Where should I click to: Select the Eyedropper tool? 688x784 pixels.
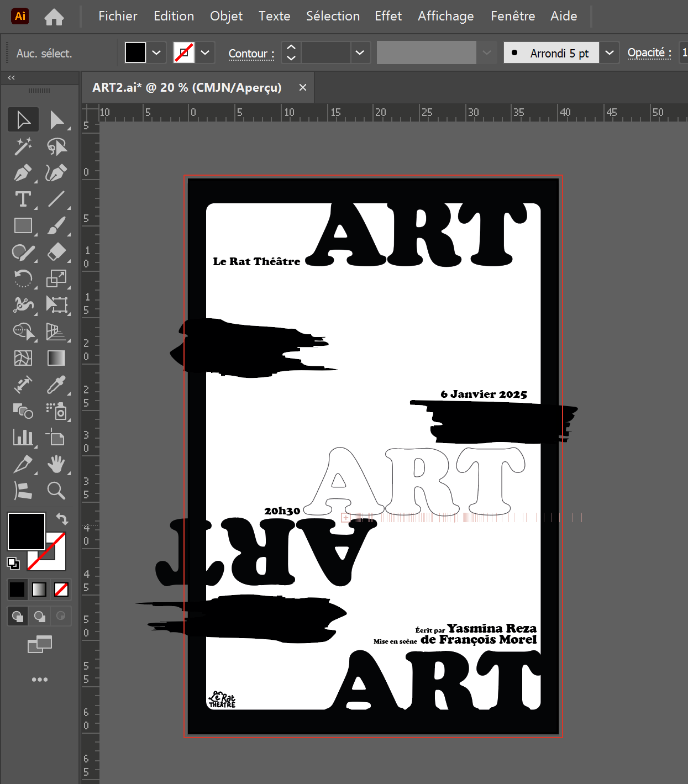click(x=56, y=385)
